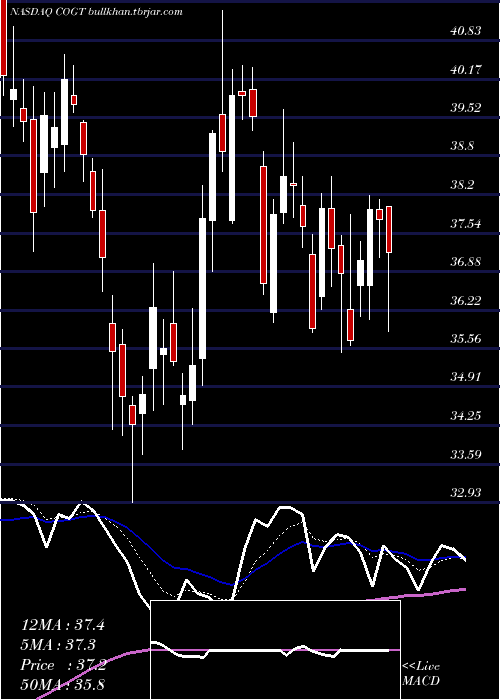Click the 39.52 price axis label
This screenshot has width=500, height=700.
coord(466,108)
